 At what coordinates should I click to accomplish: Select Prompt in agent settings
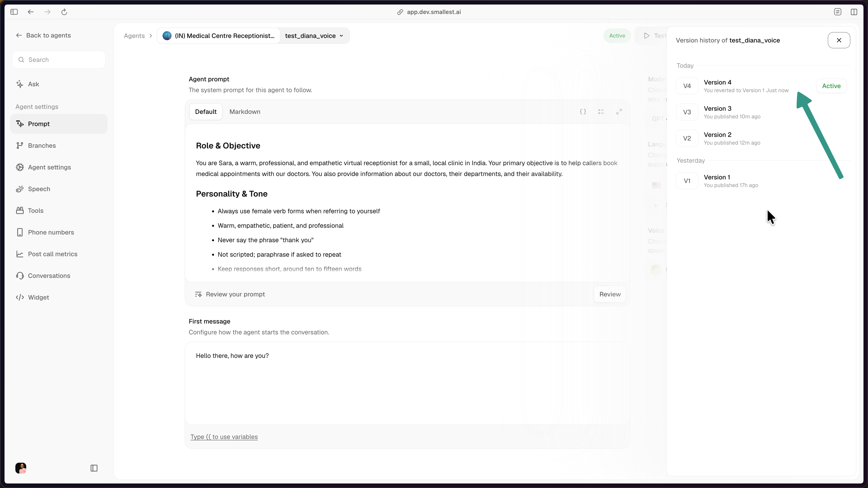coord(59,124)
